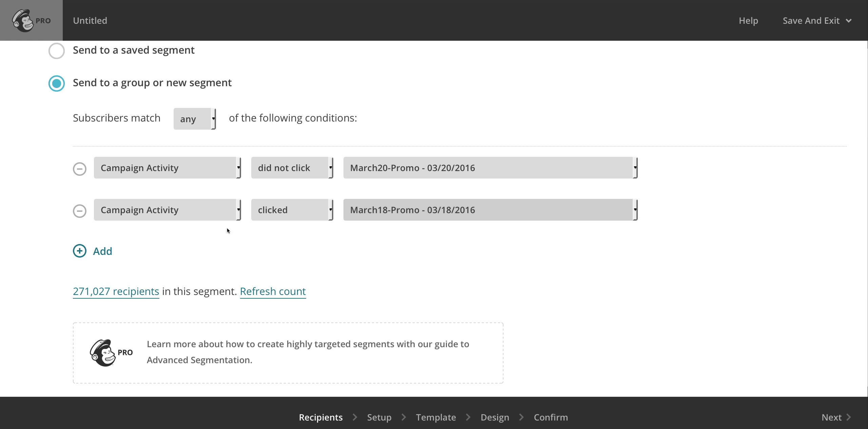Image resolution: width=868 pixels, height=429 pixels.
Task: View the 271,027 recipients link
Action: 116,291
